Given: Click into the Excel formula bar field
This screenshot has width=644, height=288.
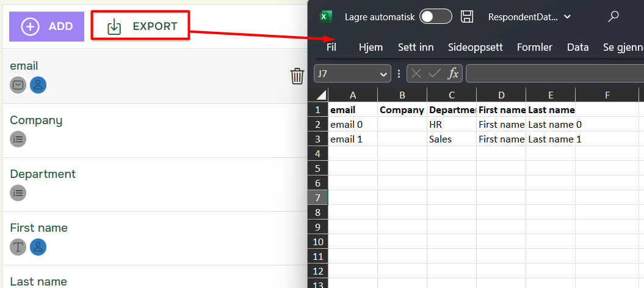Looking at the screenshot, I should point(555,73).
